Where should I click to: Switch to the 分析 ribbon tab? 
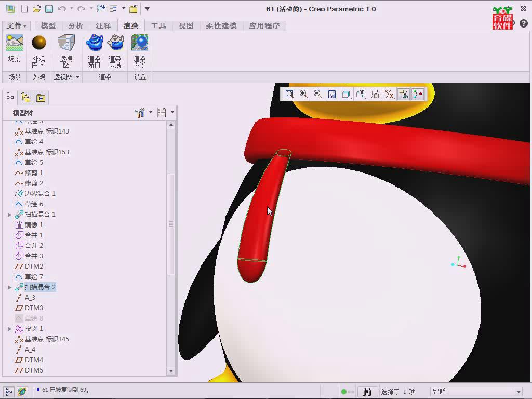point(75,26)
